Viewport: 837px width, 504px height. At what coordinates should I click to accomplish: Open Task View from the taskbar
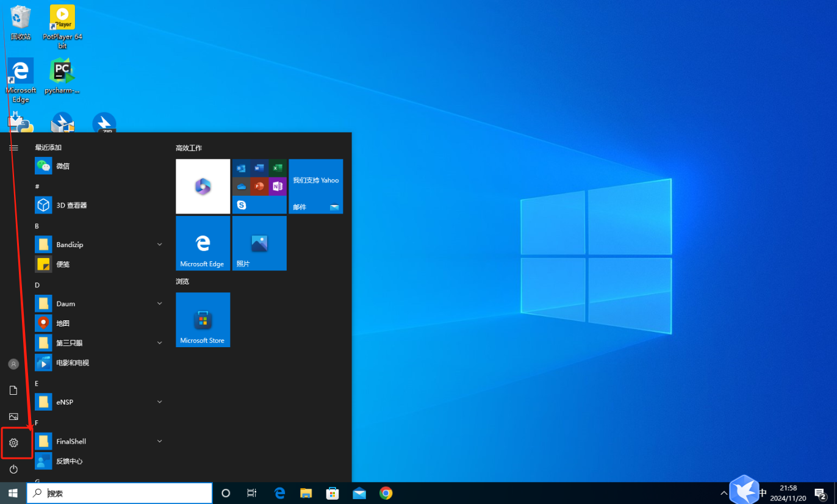coord(251,493)
